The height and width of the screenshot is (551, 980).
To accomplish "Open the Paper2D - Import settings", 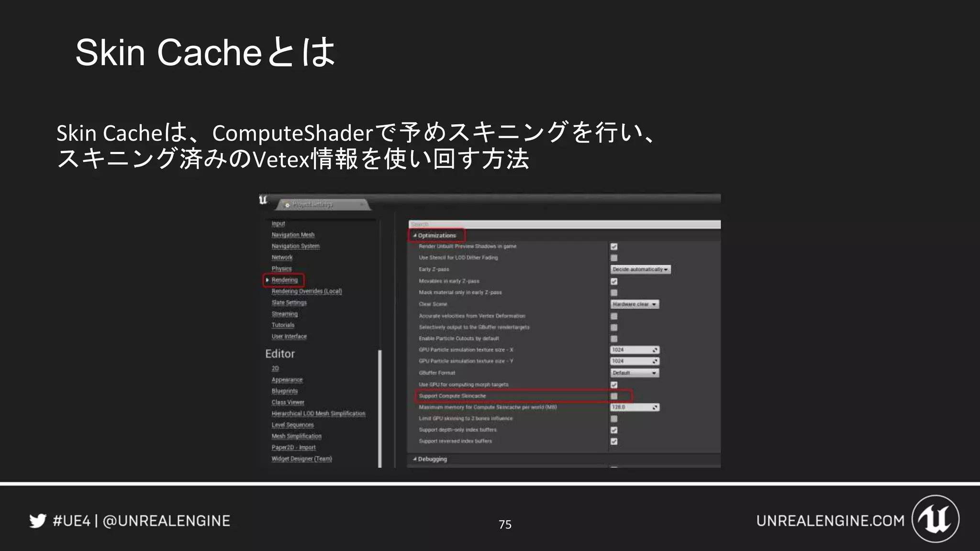I will tap(294, 448).
